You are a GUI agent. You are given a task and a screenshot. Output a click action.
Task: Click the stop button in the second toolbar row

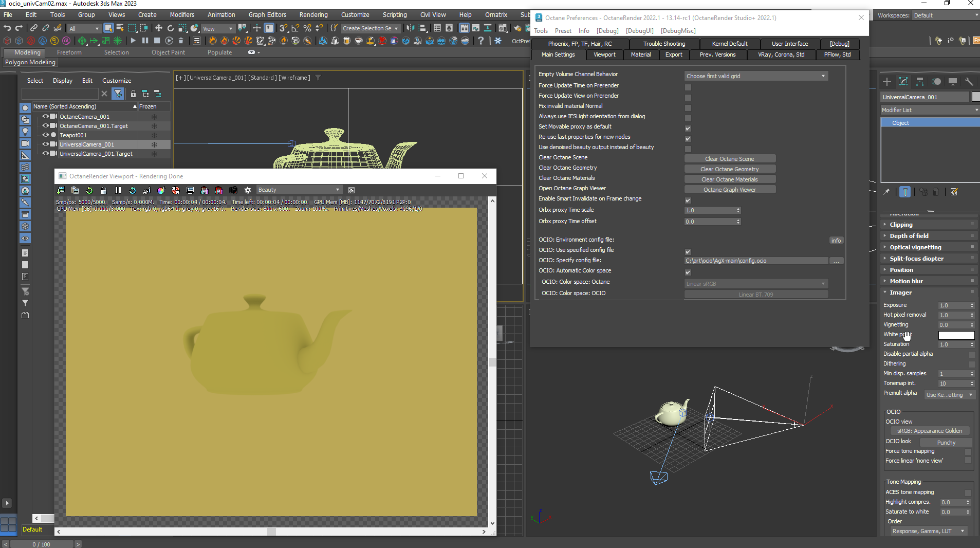pos(157,41)
